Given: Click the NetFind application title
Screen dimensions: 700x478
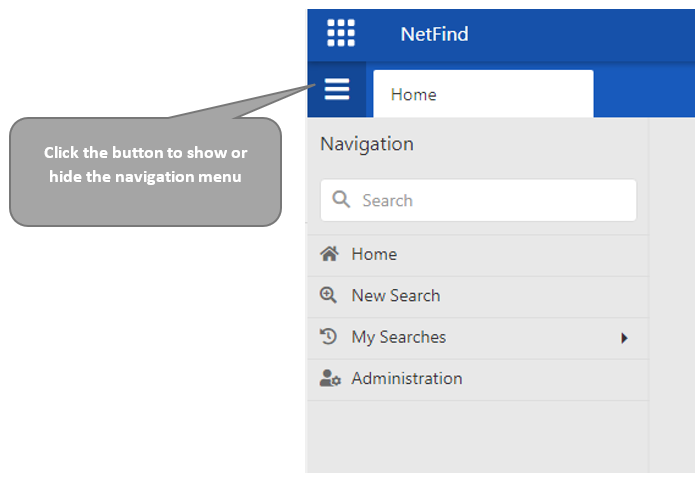Looking at the screenshot, I should coord(434,34).
